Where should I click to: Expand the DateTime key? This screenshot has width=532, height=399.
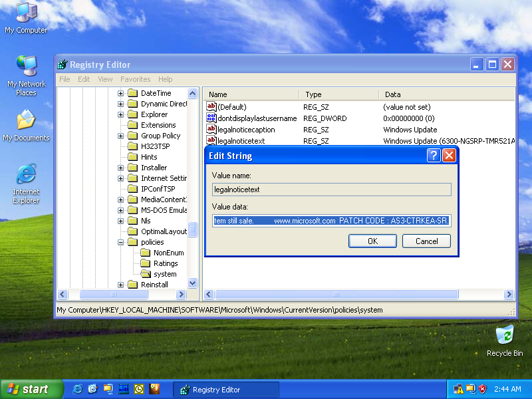pos(120,93)
